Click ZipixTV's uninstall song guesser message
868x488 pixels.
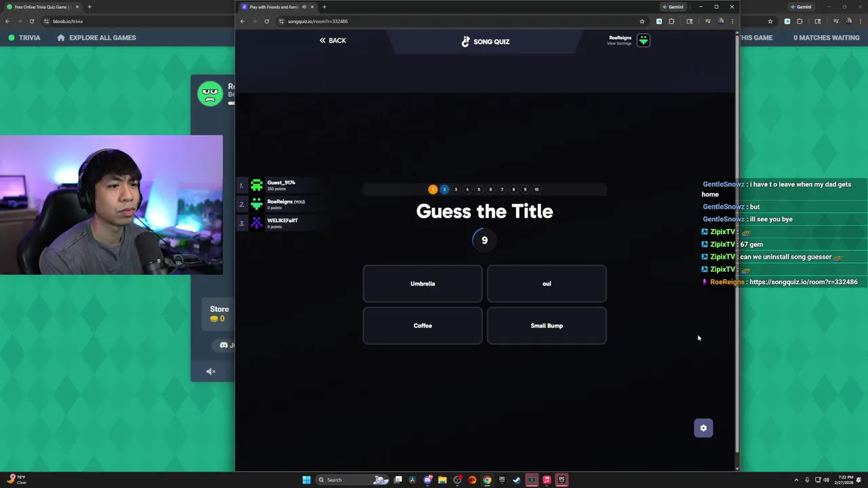791,257
